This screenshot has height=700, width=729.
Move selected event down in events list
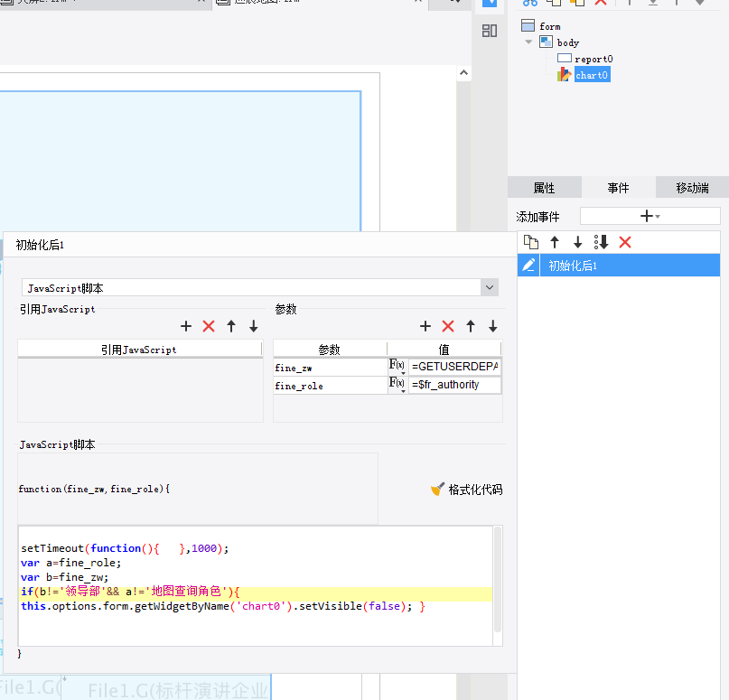578,242
